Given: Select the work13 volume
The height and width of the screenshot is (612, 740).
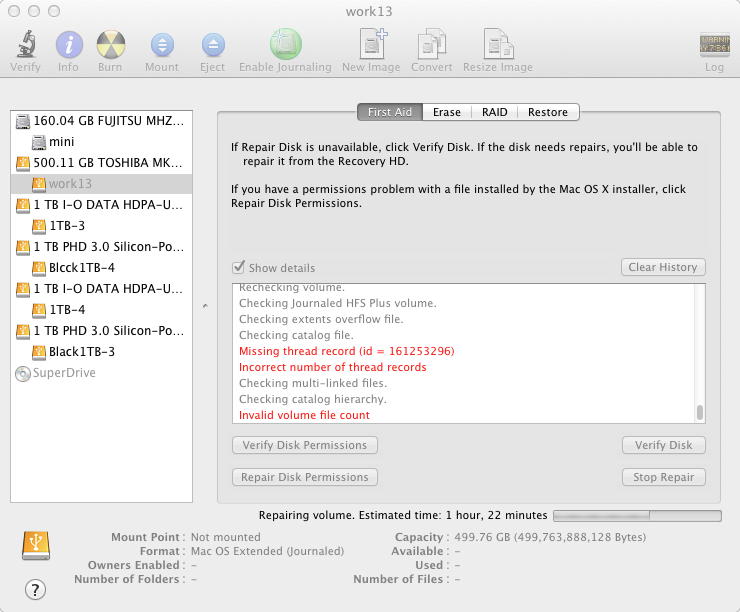Looking at the screenshot, I should tap(101, 184).
